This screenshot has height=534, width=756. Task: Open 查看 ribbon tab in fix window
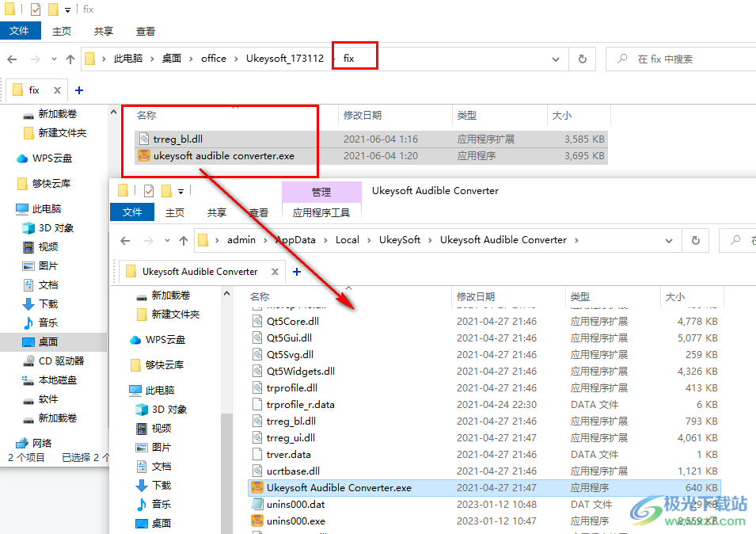(146, 32)
